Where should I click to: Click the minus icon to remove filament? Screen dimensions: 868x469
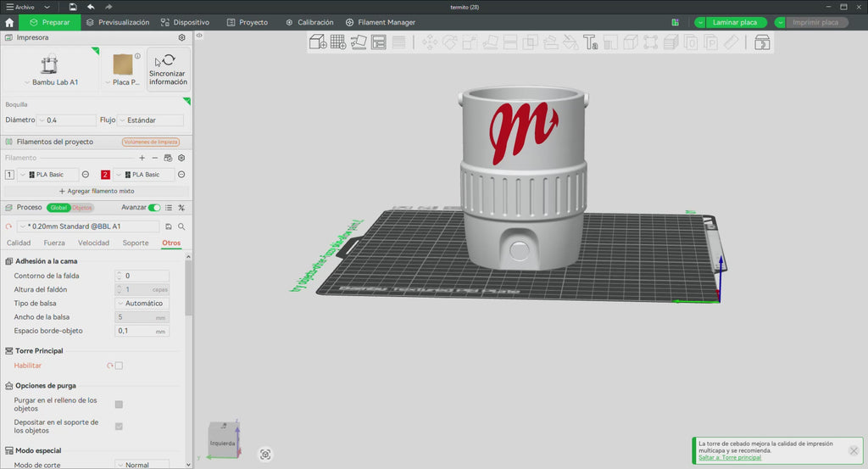click(x=155, y=158)
